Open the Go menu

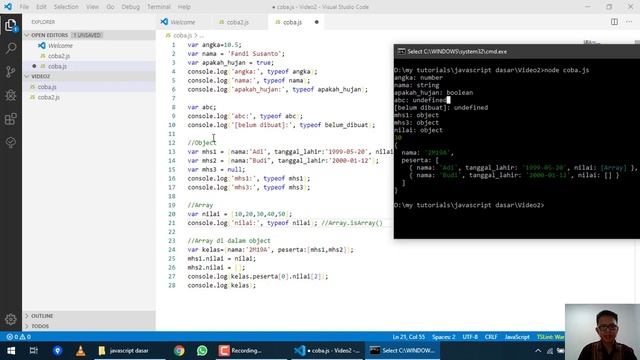[x=110, y=7]
